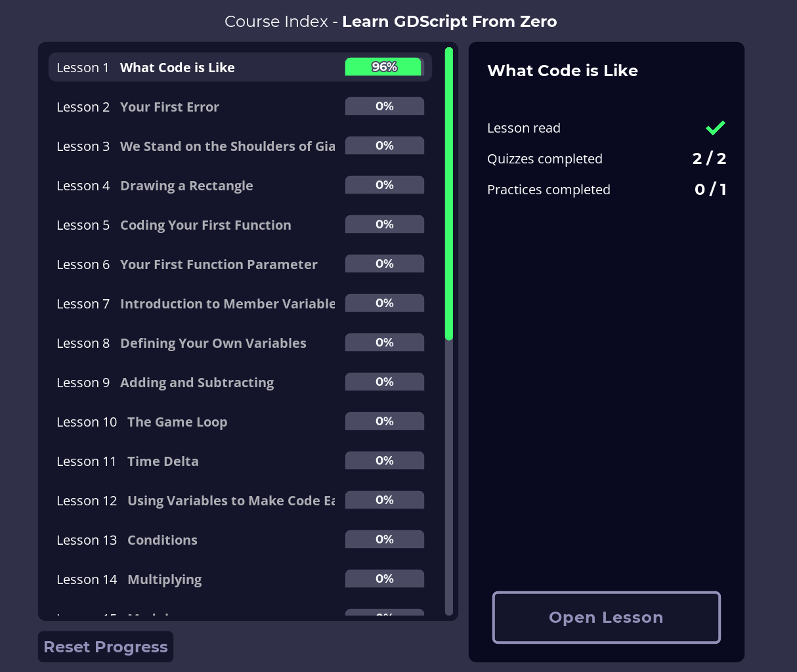Click the 0% progress bar for Lesson 5
The width and height of the screenshot is (797, 672).
[x=385, y=224]
